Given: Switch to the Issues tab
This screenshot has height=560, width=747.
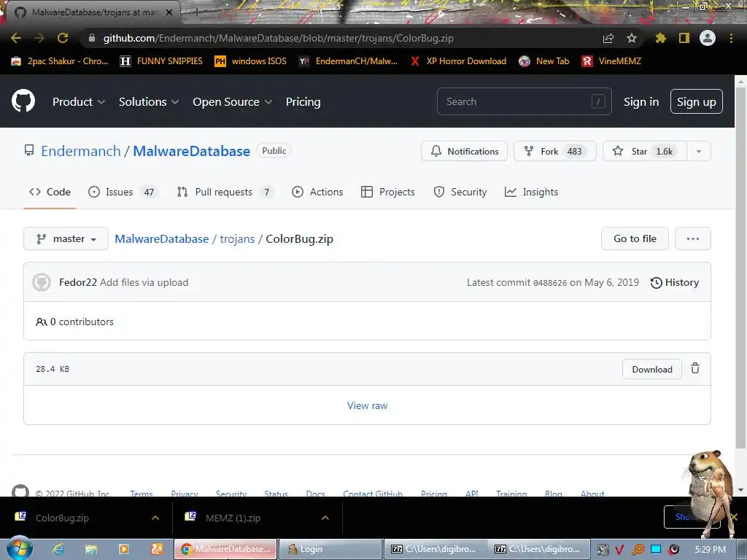Looking at the screenshot, I should tap(122, 192).
